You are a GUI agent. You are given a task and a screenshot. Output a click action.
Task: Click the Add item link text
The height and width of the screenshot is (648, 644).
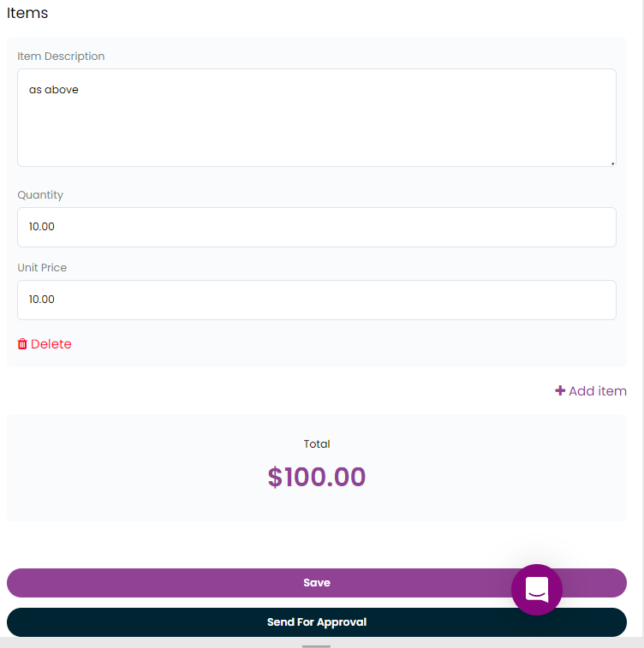click(598, 391)
